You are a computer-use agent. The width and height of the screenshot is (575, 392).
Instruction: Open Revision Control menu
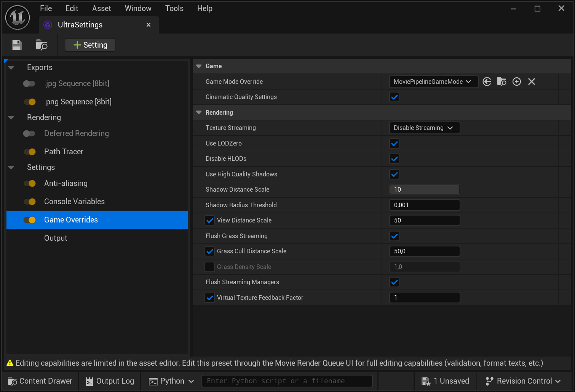coord(524,381)
